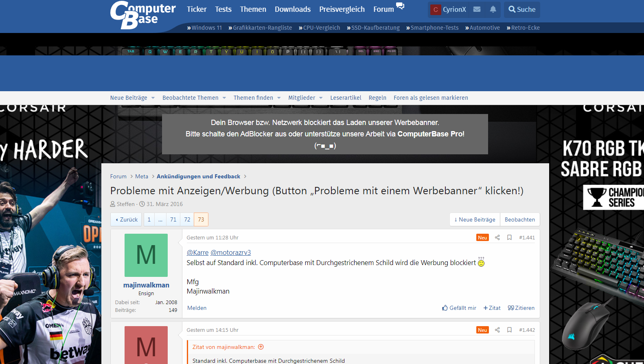Expand the Mitglieder dropdown arrow

click(x=321, y=98)
